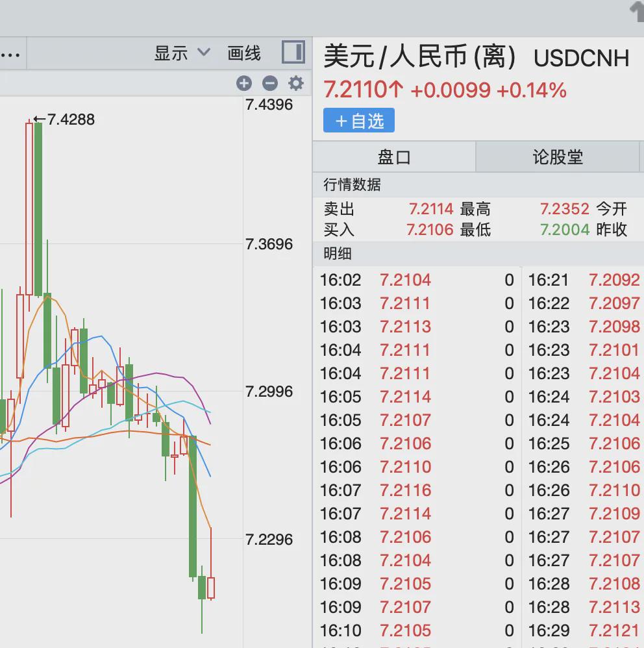The width and height of the screenshot is (644, 648).
Task: Click the current price 7.2110
Action: (x=356, y=90)
